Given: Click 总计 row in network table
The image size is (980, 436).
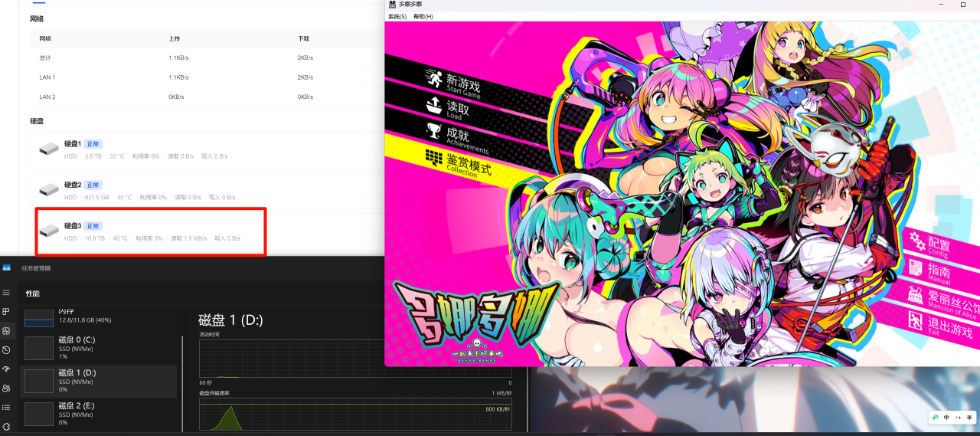Looking at the screenshot, I should click(x=207, y=57).
